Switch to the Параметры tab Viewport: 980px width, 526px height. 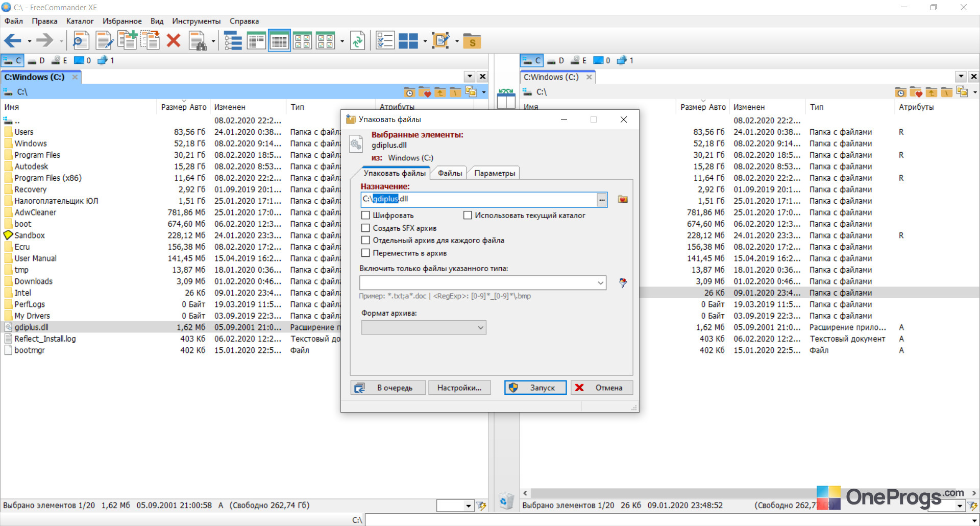click(495, 173)
